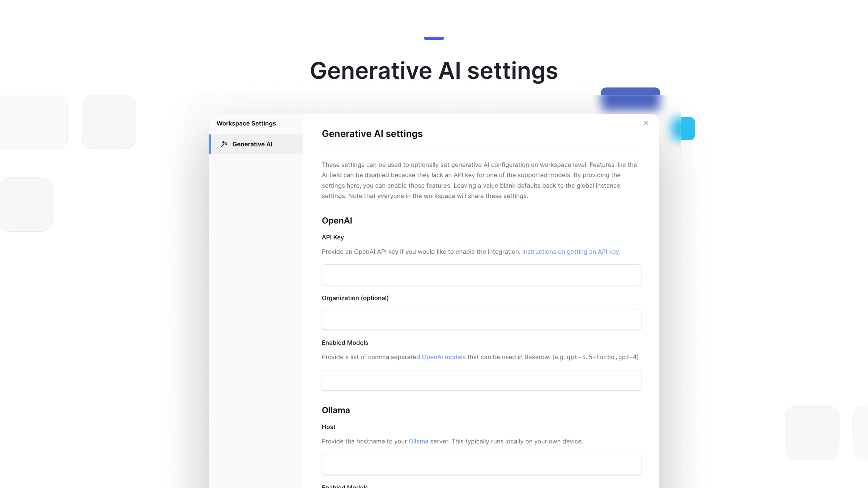Open Instructions on getting an API key
868x488 pixels.
coord(570,252)
